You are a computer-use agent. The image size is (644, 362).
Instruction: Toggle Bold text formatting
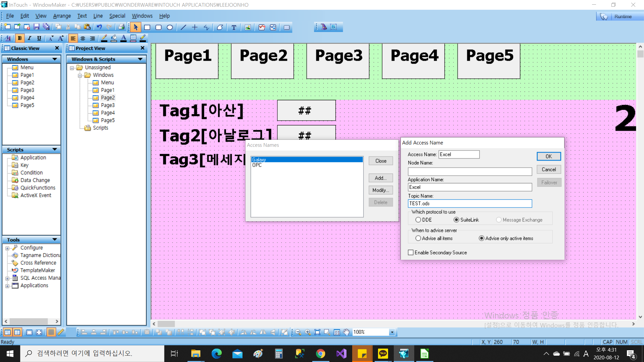[20, 38]
